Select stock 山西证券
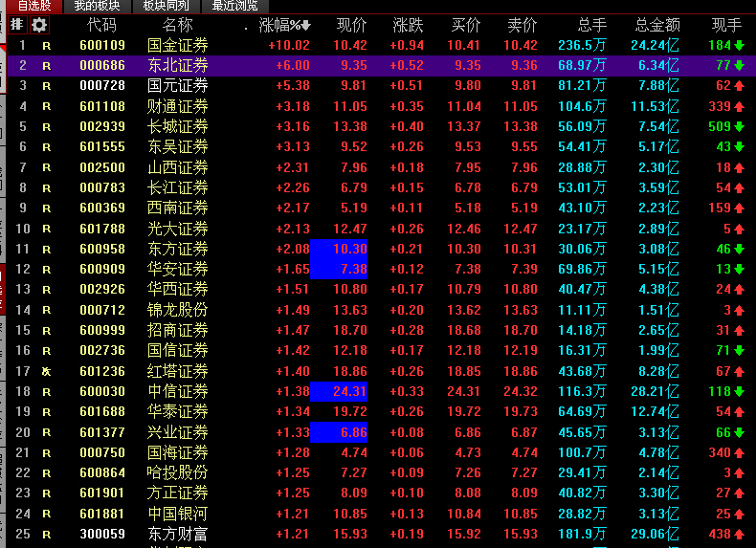This screenshot has width=756, height=548. point(177,167)
